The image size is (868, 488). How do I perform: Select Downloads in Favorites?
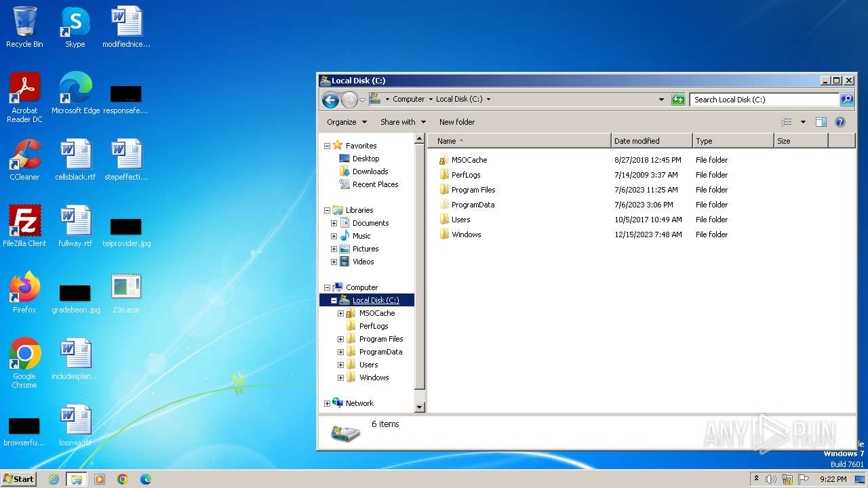(370, 171)
